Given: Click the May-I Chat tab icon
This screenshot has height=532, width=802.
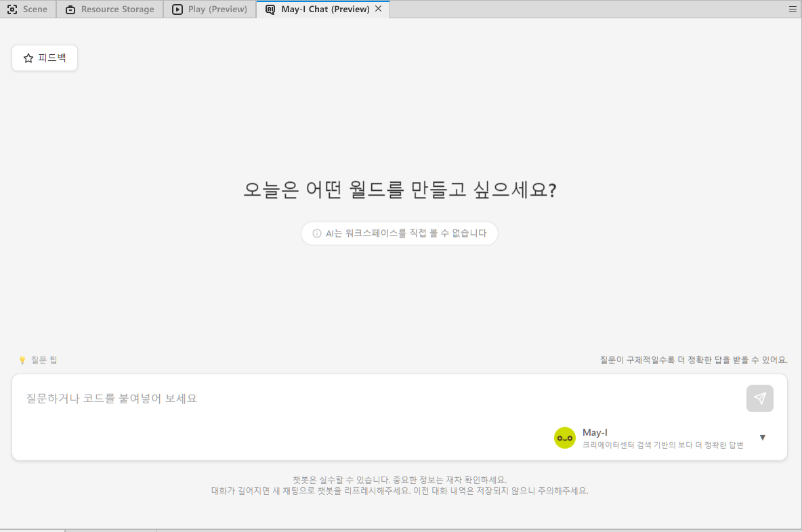Looking at the screenshot, I should click(270, 9).
